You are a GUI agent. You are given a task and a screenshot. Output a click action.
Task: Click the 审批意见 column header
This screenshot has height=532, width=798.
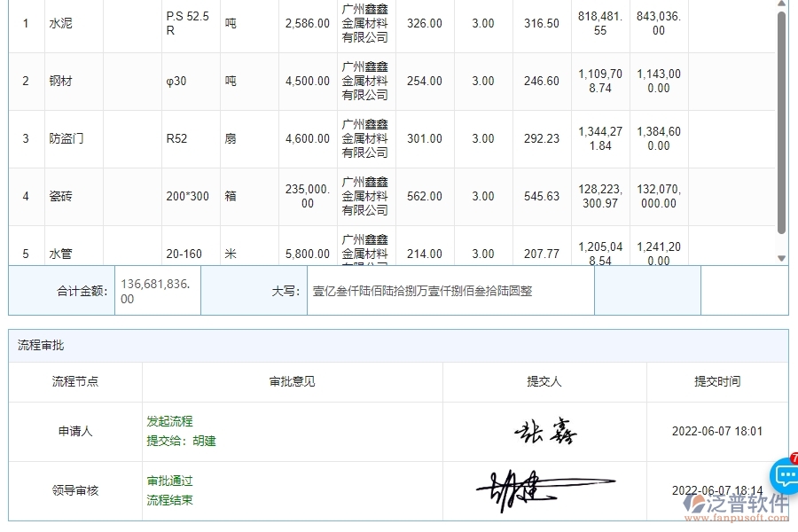point(292,382)
